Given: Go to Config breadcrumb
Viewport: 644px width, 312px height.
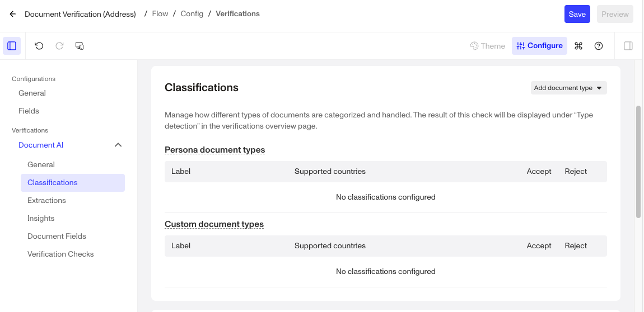Looking at the screenshot, I should click(x=192, y=14).
